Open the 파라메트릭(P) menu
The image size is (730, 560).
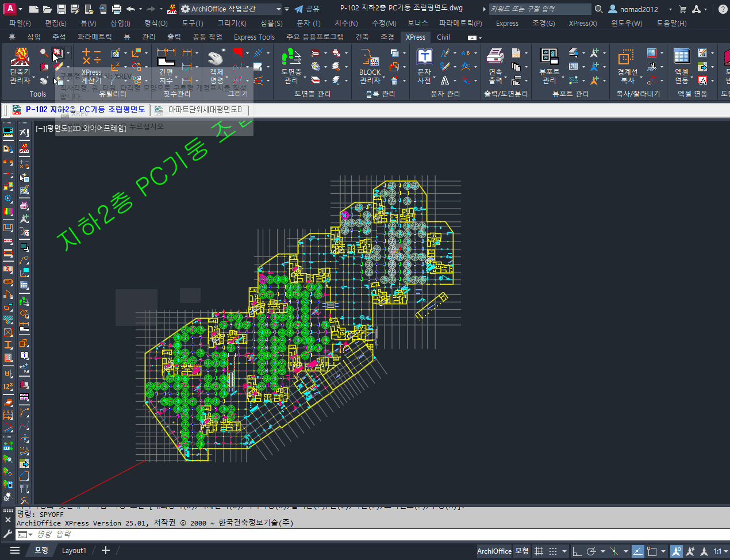(x=460, y=23)
